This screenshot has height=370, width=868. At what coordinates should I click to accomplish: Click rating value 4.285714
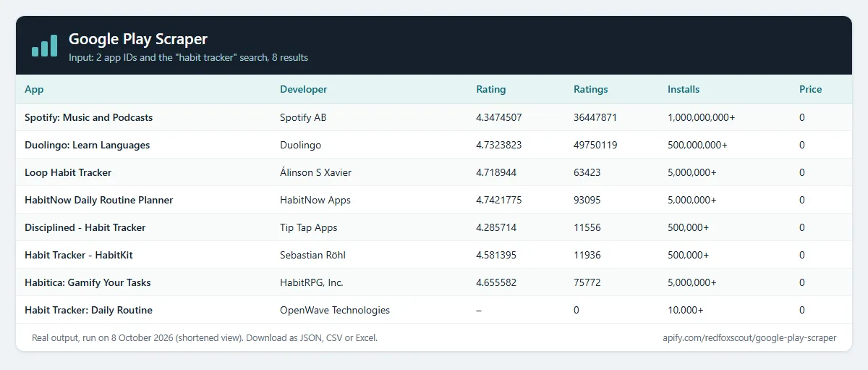pyautogui.click(x=496, y=227)
